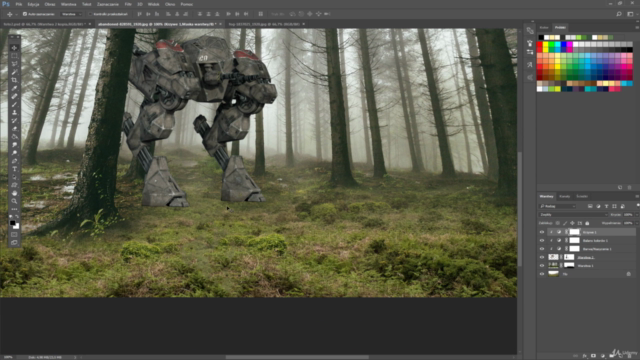Select the Path Selection tool

[14, 177]
